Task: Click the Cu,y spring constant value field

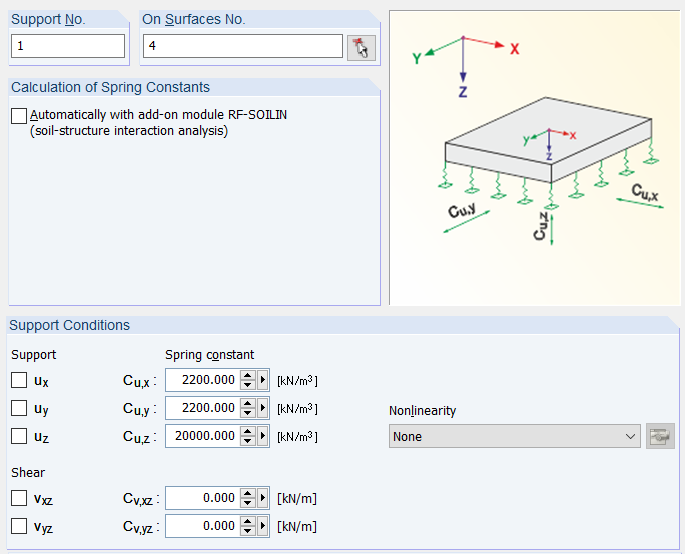Action: tap(202, 408)
